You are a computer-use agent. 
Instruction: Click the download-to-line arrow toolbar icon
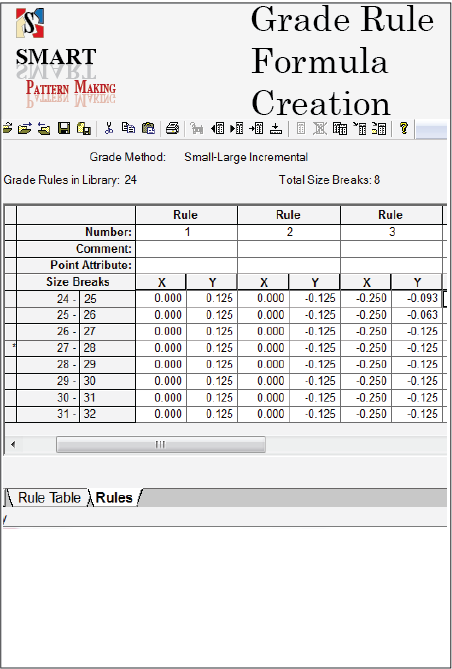277,128
